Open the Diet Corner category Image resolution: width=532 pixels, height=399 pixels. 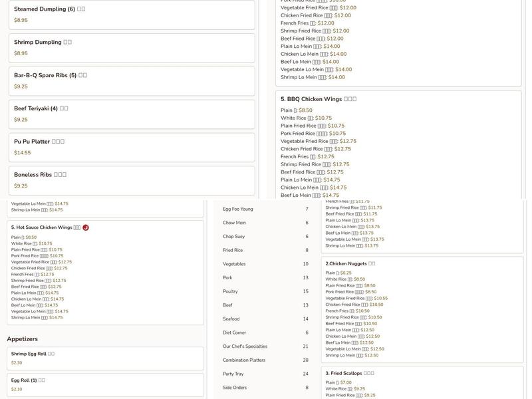(265, 332)
